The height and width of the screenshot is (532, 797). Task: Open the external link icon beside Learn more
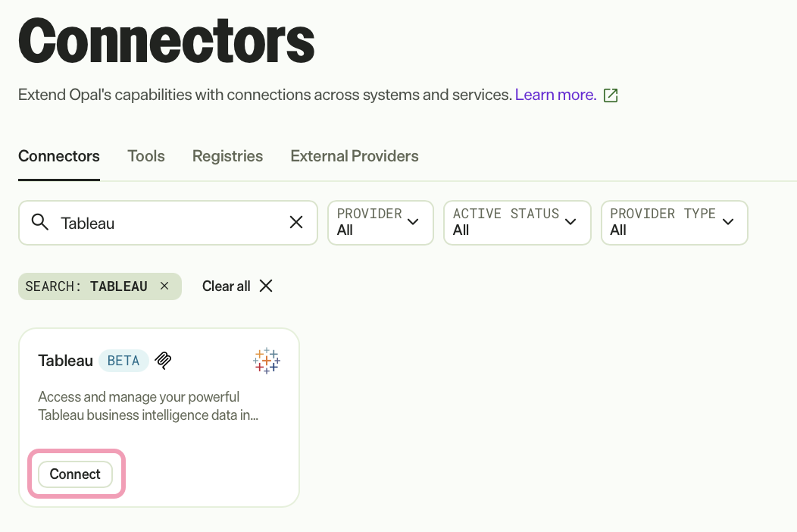(611, 95)
